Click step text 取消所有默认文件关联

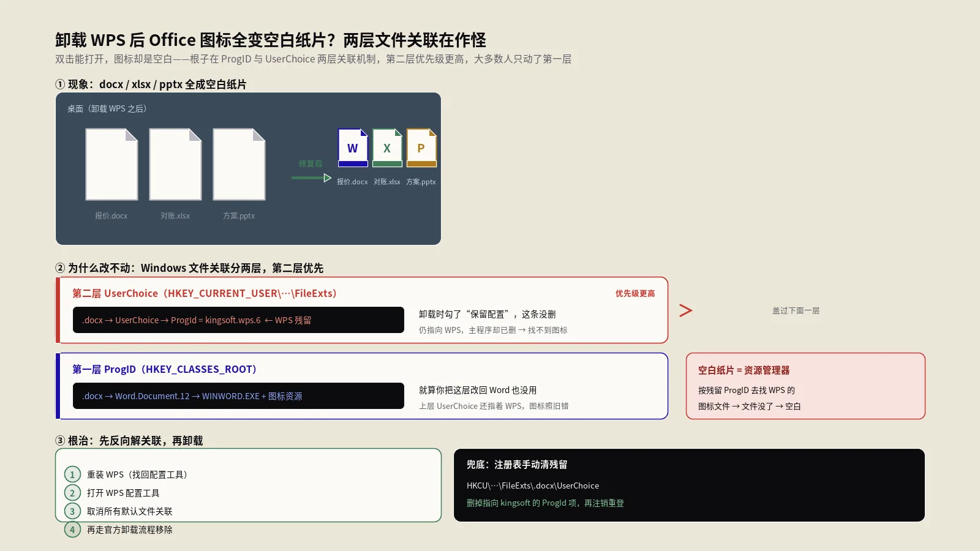click(130, 511)
